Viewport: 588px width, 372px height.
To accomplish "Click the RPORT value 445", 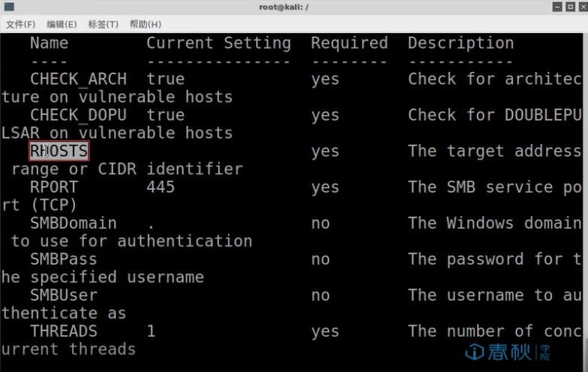I will [x=160, y=187].
